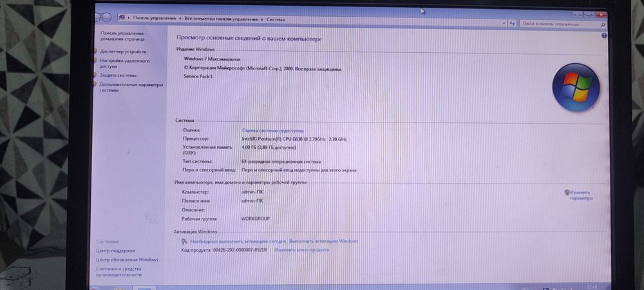
Task: Click the shield icon next to Изменить параметры
Action: [567, 192]
